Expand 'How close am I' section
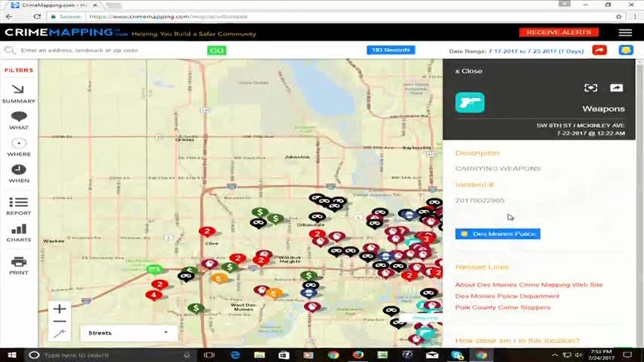The height and width of the screenshot is (362, 644). tap(517, 341)
